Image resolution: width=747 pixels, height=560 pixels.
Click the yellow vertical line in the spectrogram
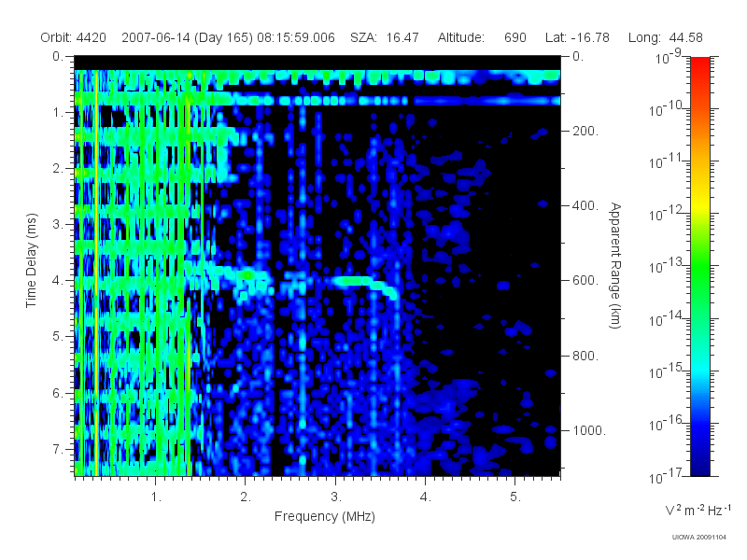(x=97, y=273)
